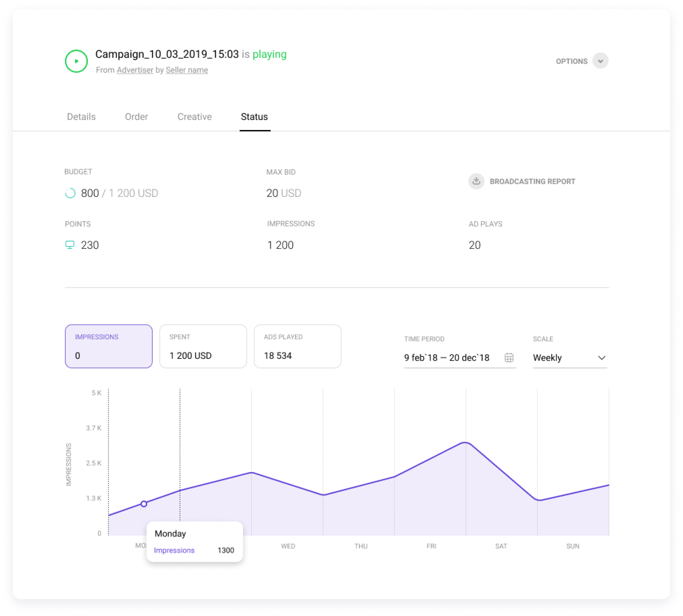Open the Options dropdown chevron
This screenshot has height=616, width=683.
click(600, 61)
